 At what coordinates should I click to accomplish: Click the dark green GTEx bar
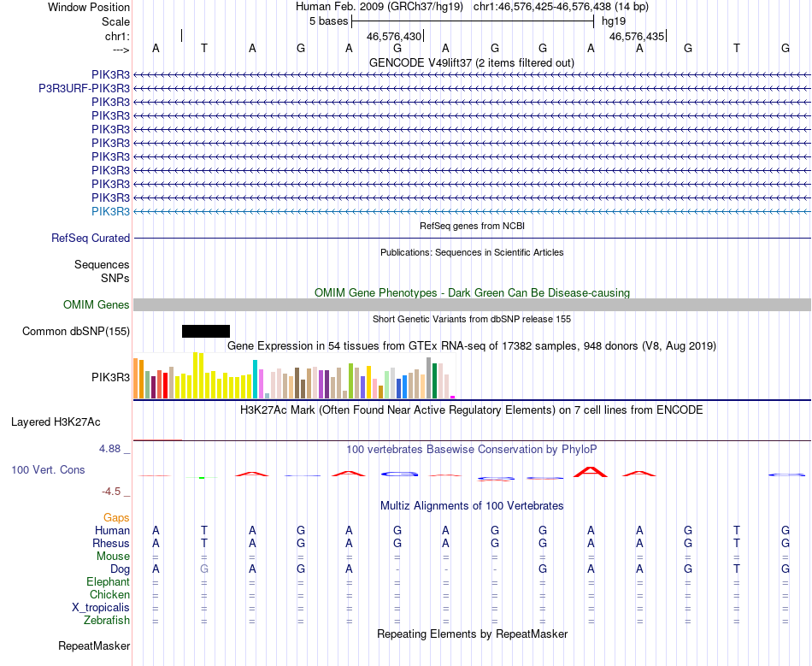[x=435, y=381]
